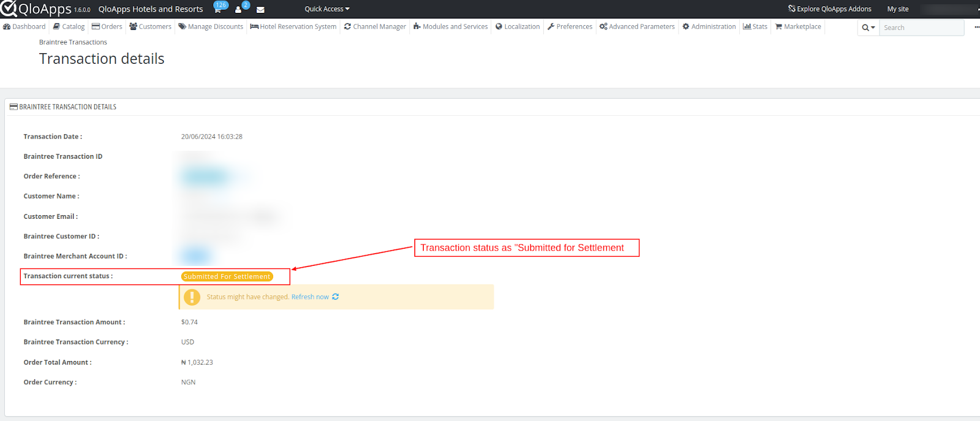The height and width of the screenshot is (421, 980).
Task: Click the QloApps Hotels and Resorts shop name
Action: click(x=151, y=9)
